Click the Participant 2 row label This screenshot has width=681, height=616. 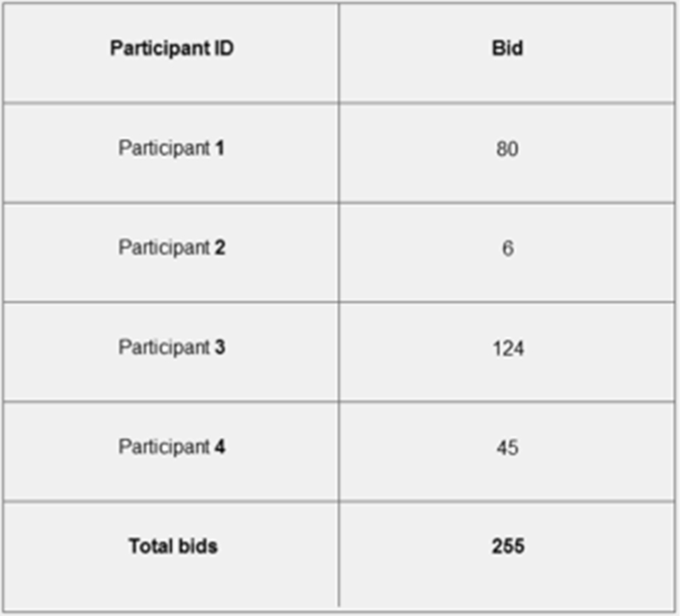click(172, 247)
